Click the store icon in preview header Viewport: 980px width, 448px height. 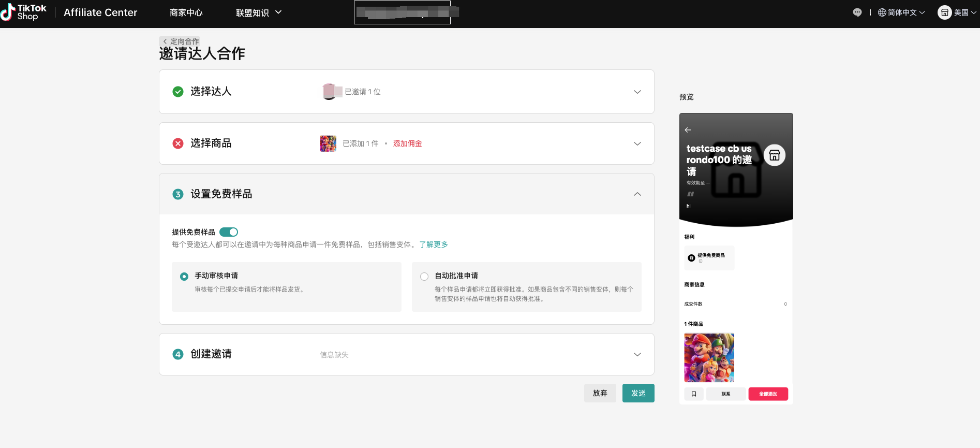click(x=774, y=155)
